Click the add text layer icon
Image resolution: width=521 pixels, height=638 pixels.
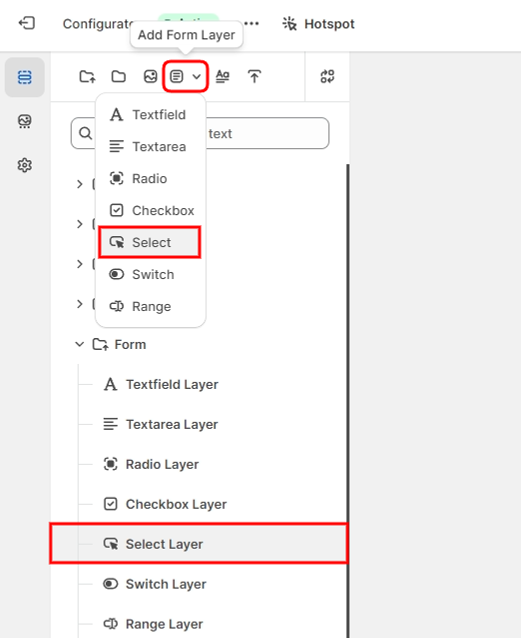pyautogui.click(x=223, y=76)
